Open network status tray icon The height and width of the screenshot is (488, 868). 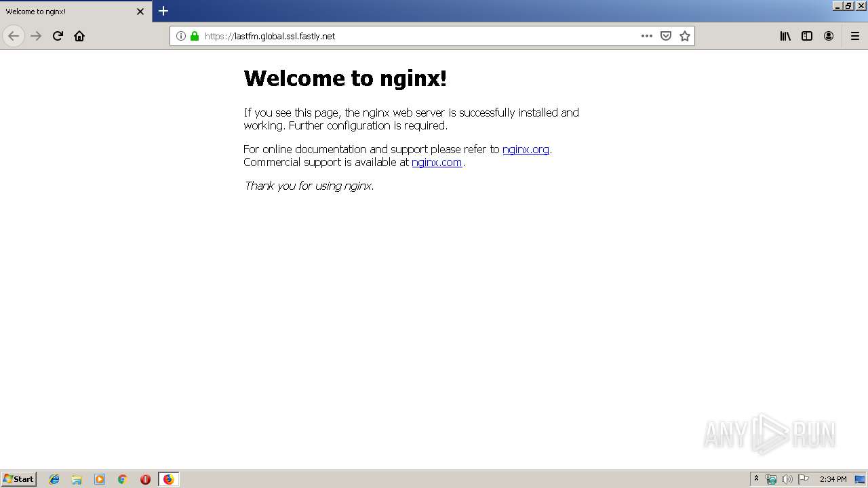pos(771,479)
